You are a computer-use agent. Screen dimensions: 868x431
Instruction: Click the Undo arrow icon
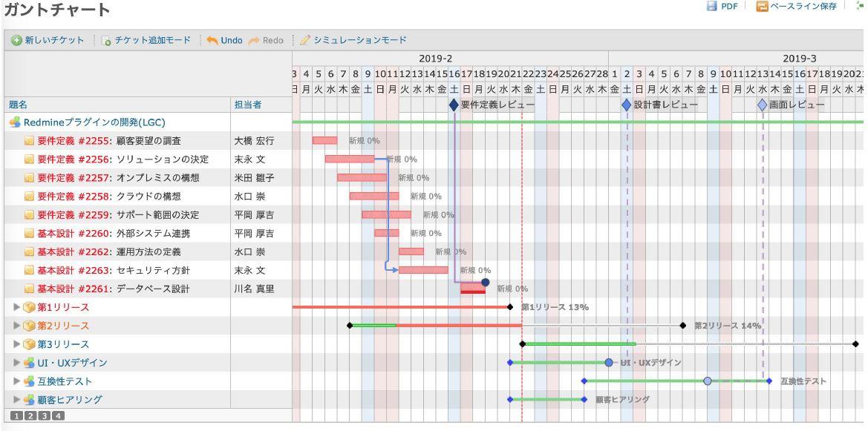pos(212,39)
